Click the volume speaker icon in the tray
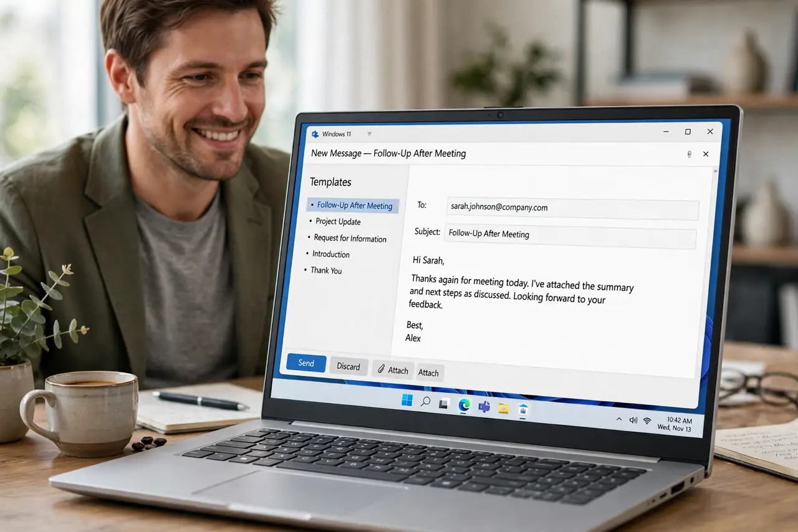 coord(633,420)
